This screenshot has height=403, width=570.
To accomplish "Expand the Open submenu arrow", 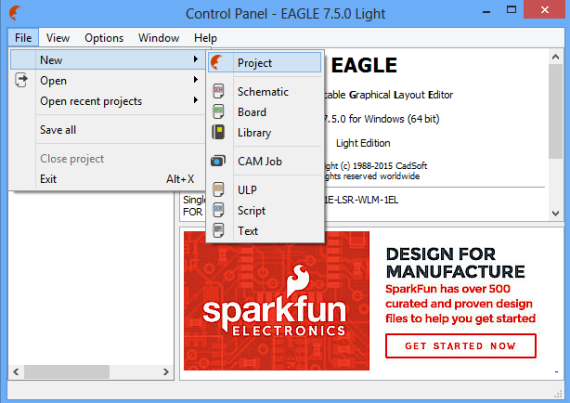I will [196, 80].
